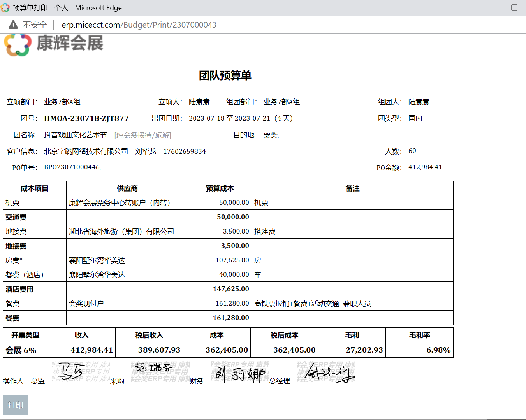Select the group number HMOA-230718-ZJT877

click(x=86, y=118)
